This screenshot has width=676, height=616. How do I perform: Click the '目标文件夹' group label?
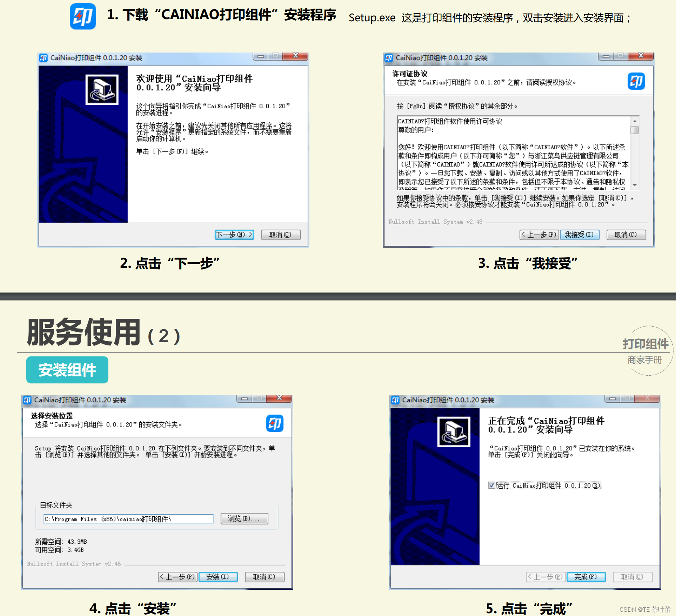[56, 505]
